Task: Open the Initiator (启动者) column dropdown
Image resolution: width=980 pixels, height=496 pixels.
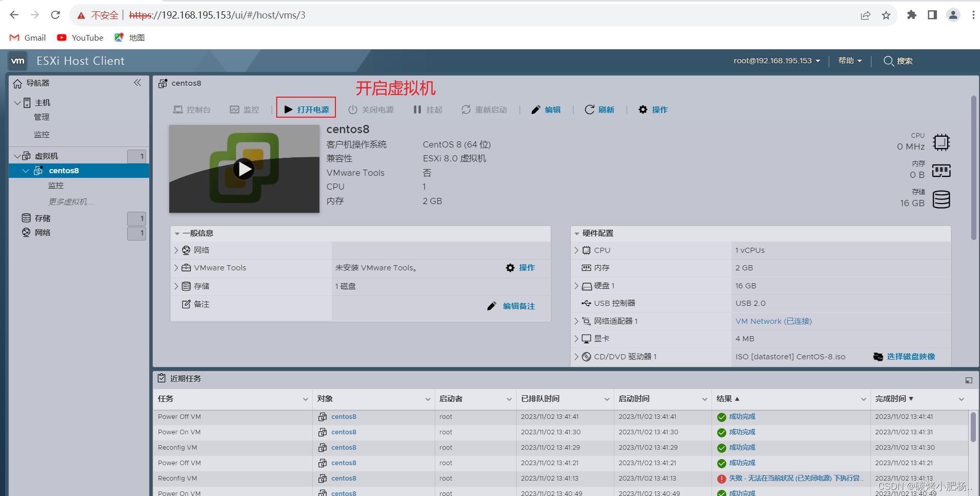Action: coord(509,399)
